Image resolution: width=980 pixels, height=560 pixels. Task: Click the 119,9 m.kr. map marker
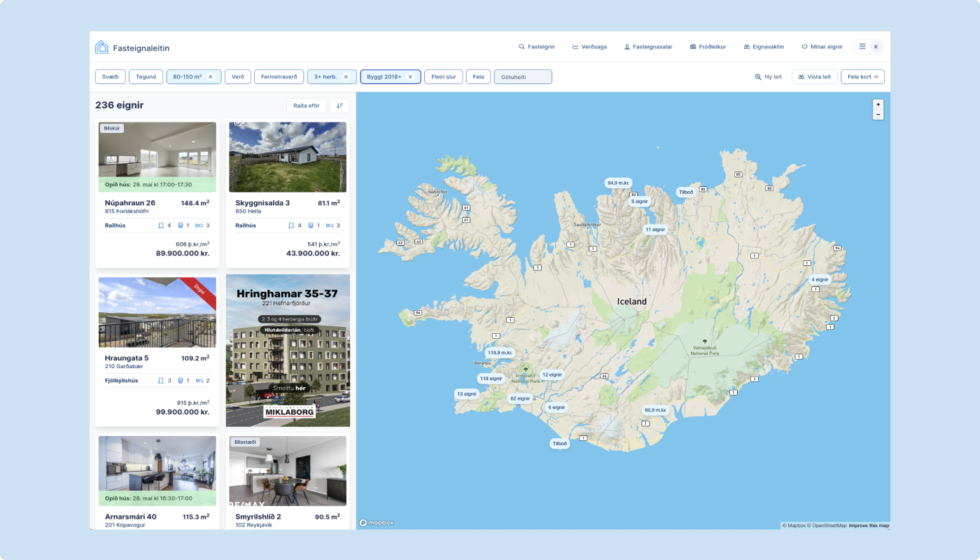(500, 353)
